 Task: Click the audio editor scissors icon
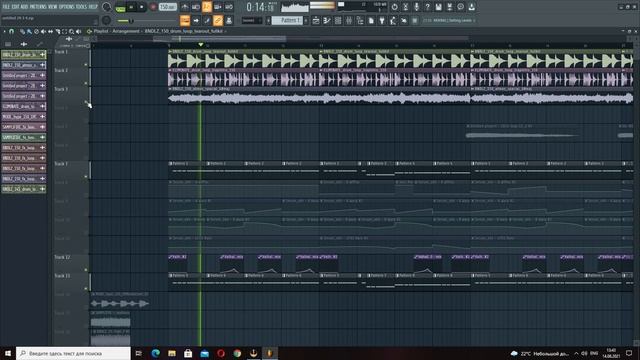click(405, 7)
